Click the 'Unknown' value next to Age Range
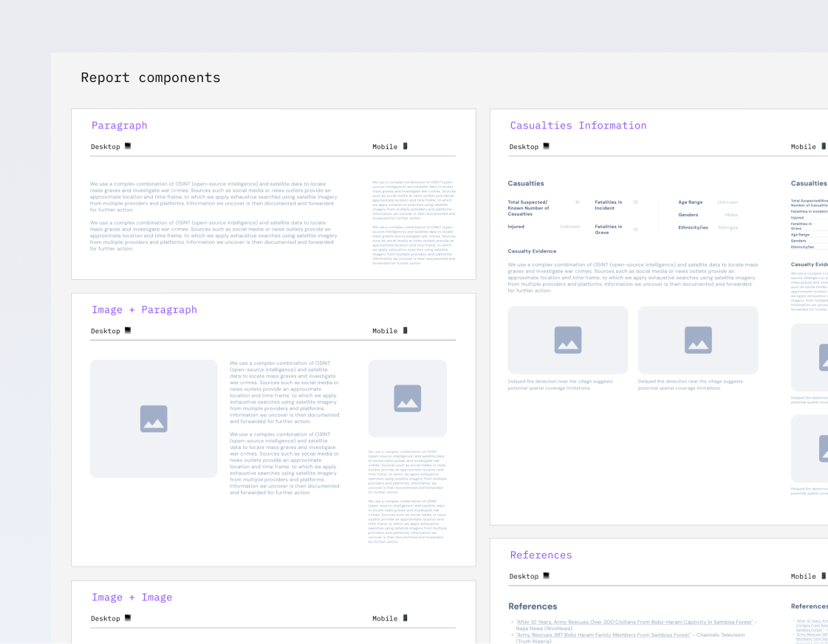 point(728,202)
